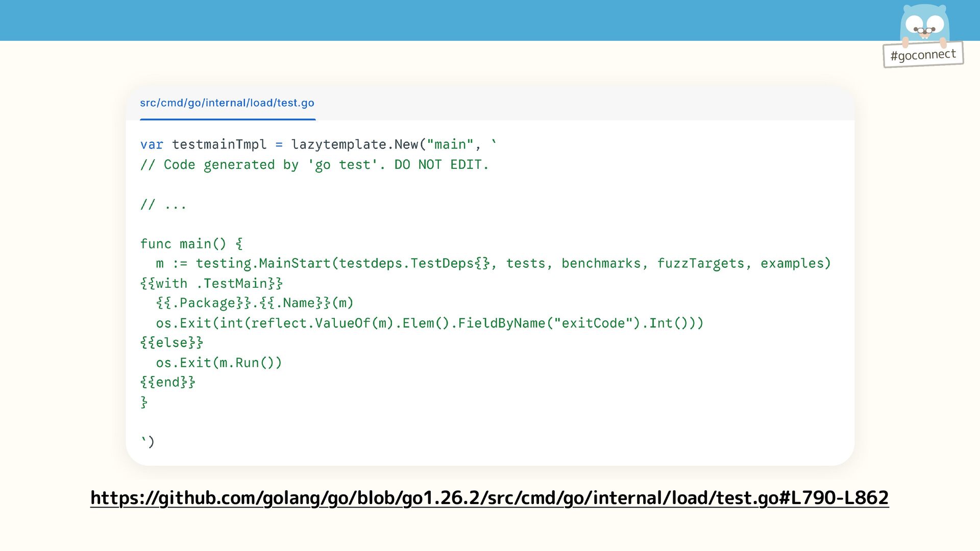980x551 pixels.
Task: Click the Go gopher mascot icon
Action: tap(924, 24)
